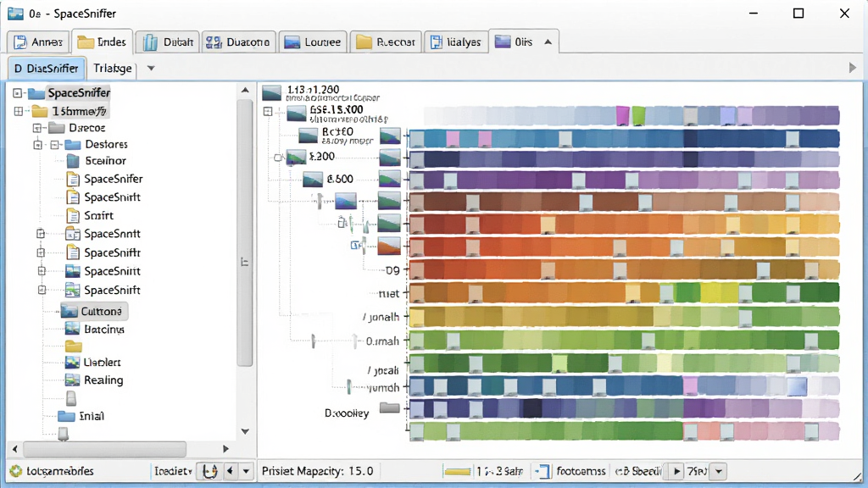Select the 1Sbmmeify yellow folder
868x488 pixels.
coord(39,111)
